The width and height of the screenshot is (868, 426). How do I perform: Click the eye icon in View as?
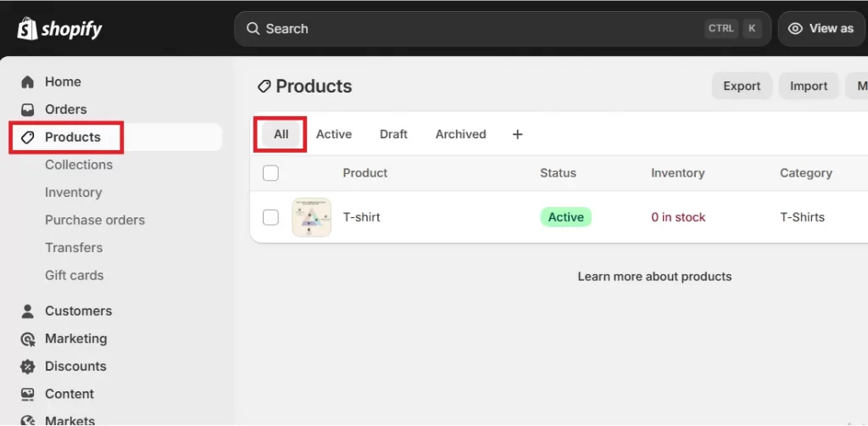click(795, 29)
